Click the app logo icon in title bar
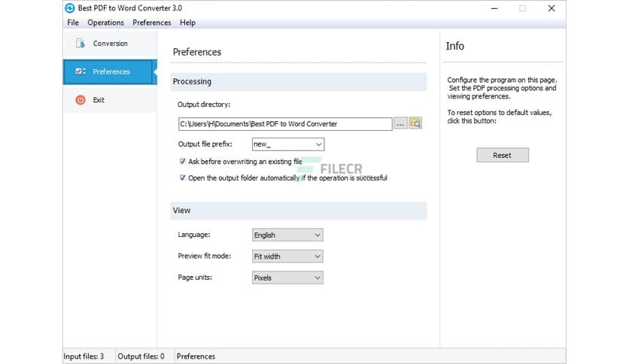The height and width of the screenshot is (364, 629). (x=70, y=8)
